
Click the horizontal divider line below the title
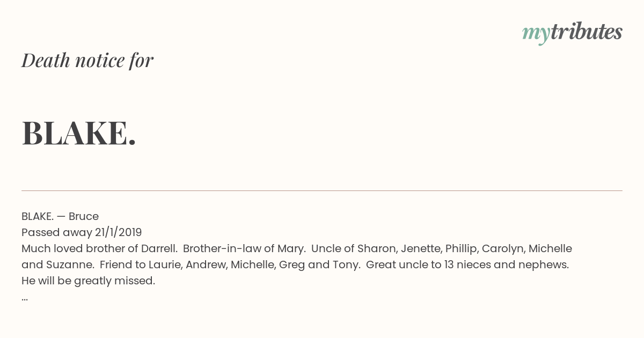(x=322, y=190)
